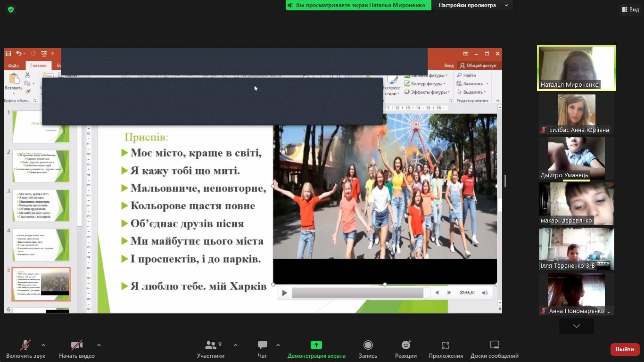Open the Whiteboards icon
The image size is (644, 362).
click(494, 346)
